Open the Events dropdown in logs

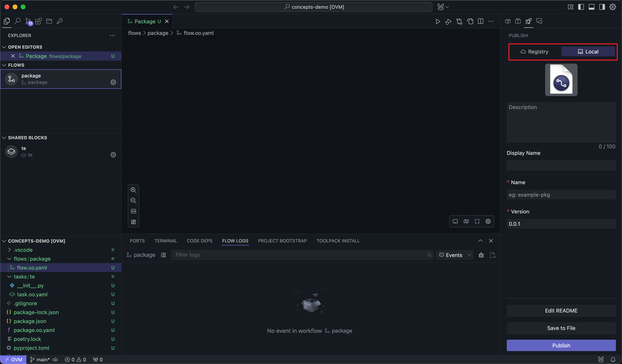(455, 255)
